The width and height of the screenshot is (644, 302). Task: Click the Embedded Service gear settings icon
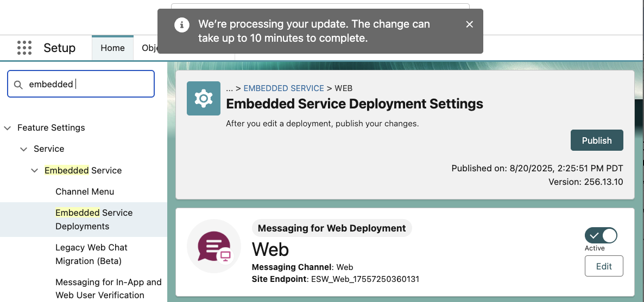click(203, 98)
